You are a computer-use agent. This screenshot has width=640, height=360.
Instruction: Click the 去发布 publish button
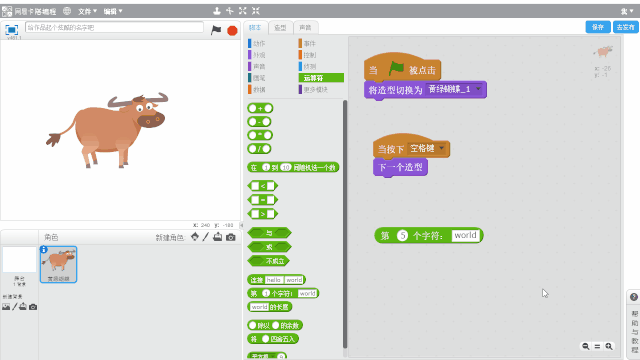626,27
